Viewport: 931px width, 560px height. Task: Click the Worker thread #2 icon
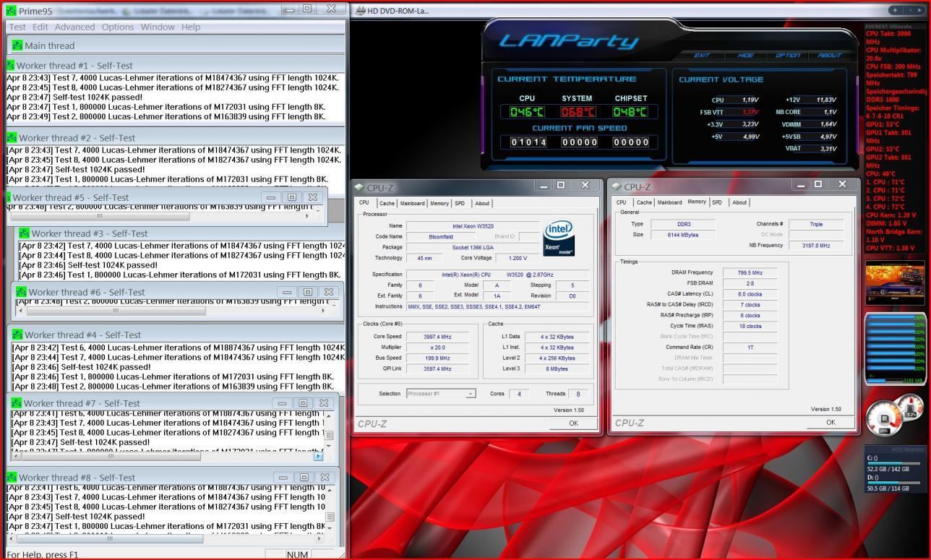point(12,137)
